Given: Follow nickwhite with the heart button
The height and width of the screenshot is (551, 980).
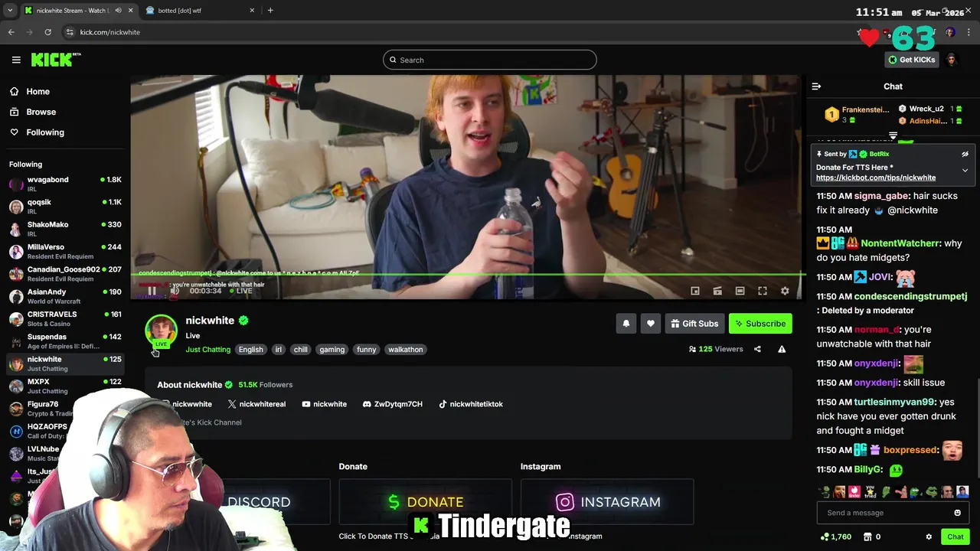Looking at the screenshot, I should [651, 324].
